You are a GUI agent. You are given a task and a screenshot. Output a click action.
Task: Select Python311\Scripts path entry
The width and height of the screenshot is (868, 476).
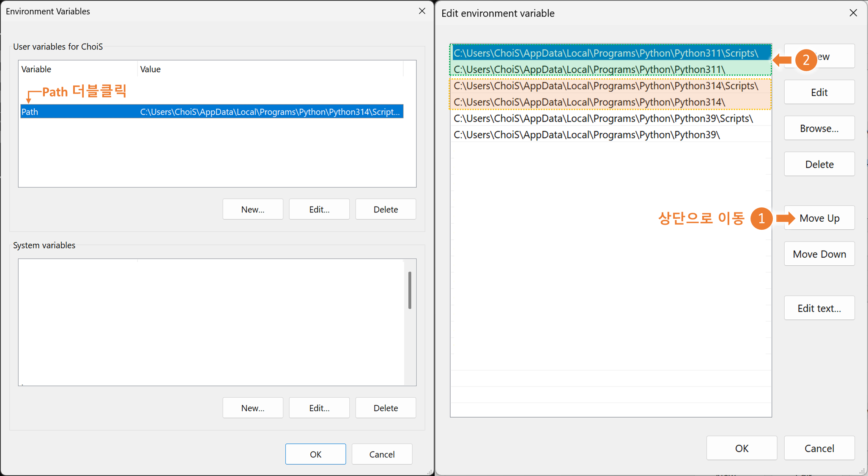pyautogui.click(x=605, y=53)
